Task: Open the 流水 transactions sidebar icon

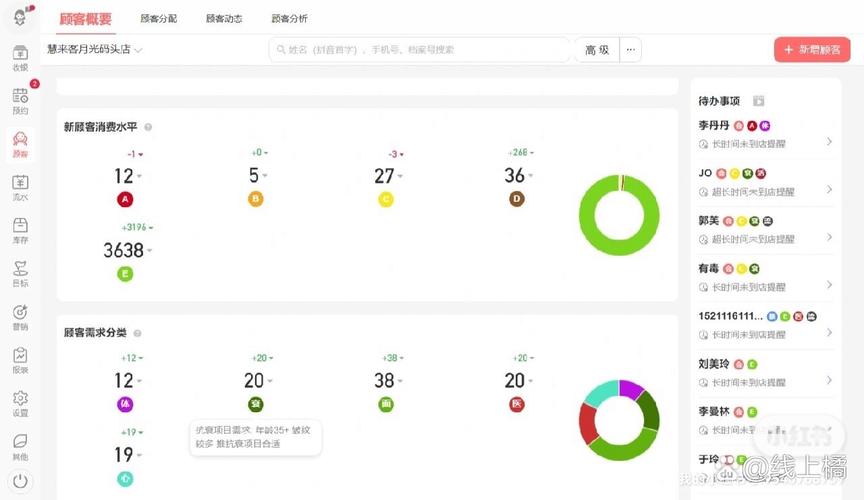Action: coord(20,187)
